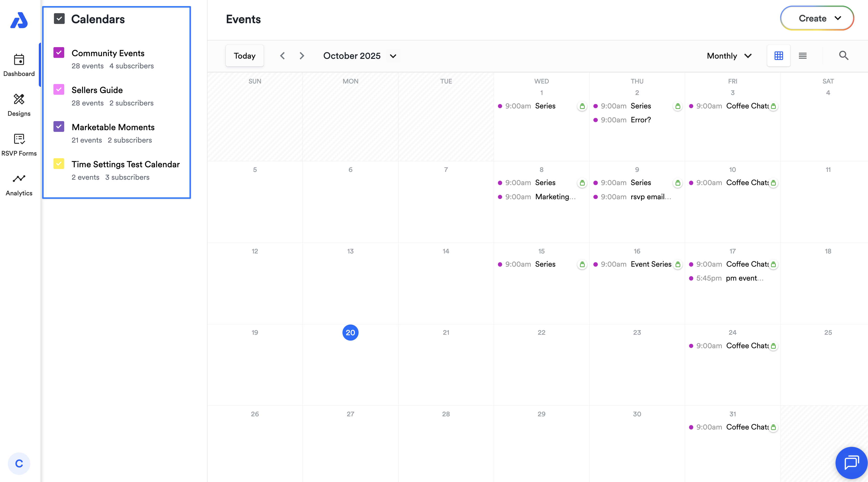This screenshot has height=482, width=868.
Task: Switch to grid calendar view
Action: pyautogui.click(x=778, y=56)
